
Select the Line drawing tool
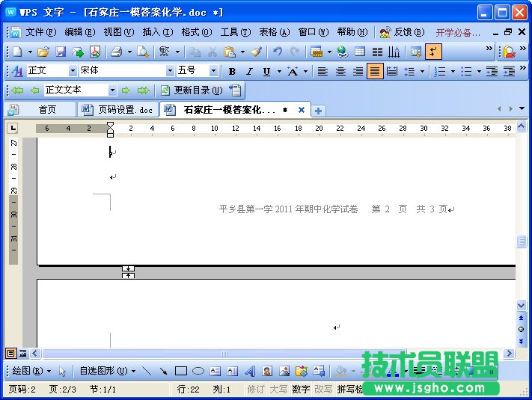[x=147, y=371]
